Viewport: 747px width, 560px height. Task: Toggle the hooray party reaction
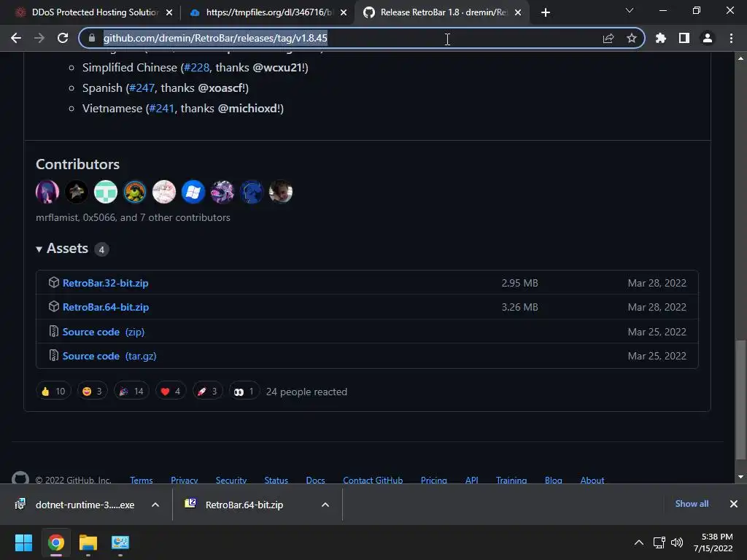coord(131,392)
